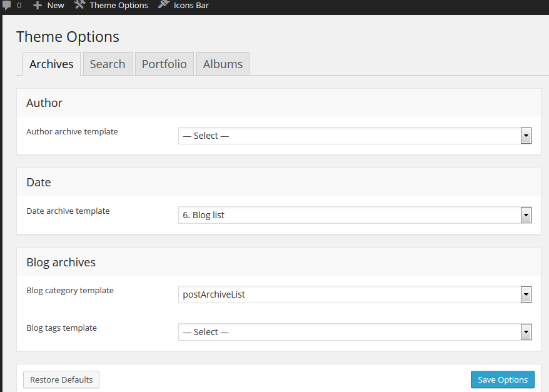Switch to the Search tab
The width and height of the screenshot is (549, 392).
pos(108,64)
